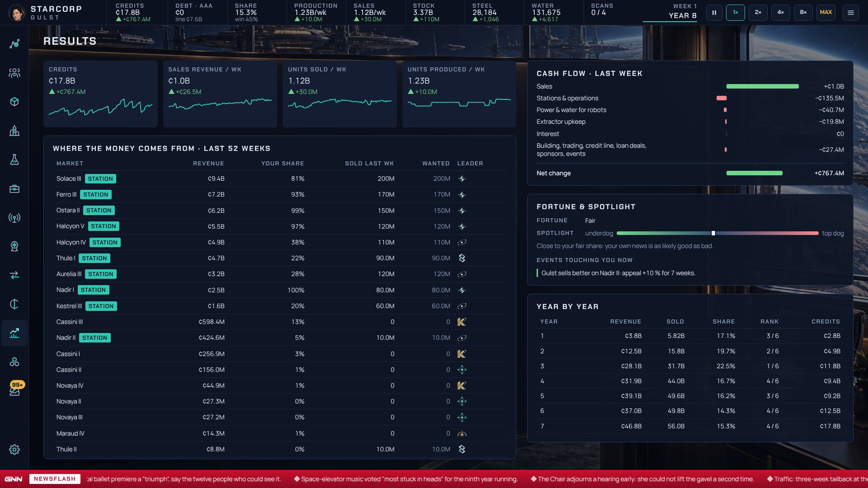
Task: Open the settings gear icon
Action: [14, 450]
